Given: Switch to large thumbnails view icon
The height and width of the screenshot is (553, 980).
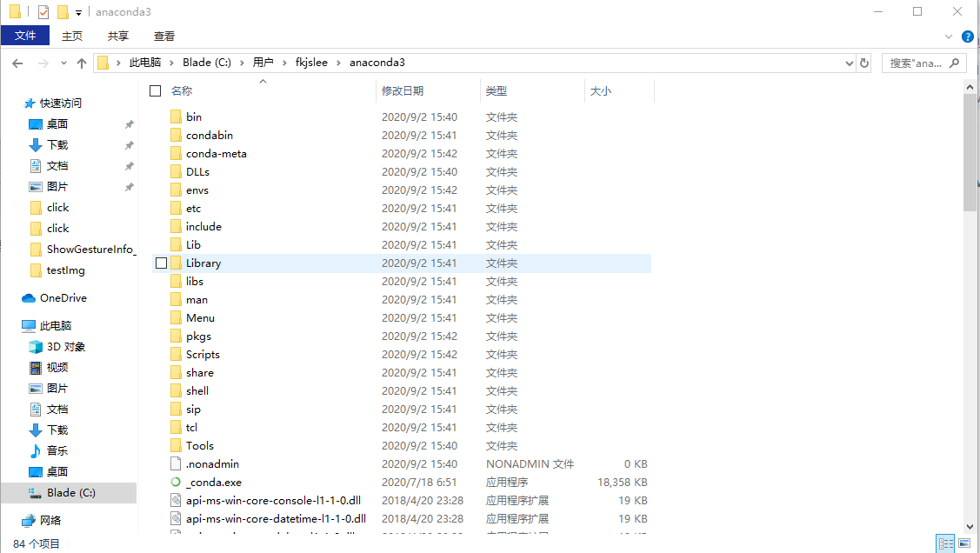Looking at the screenshot, I should [x=964, y=543].
